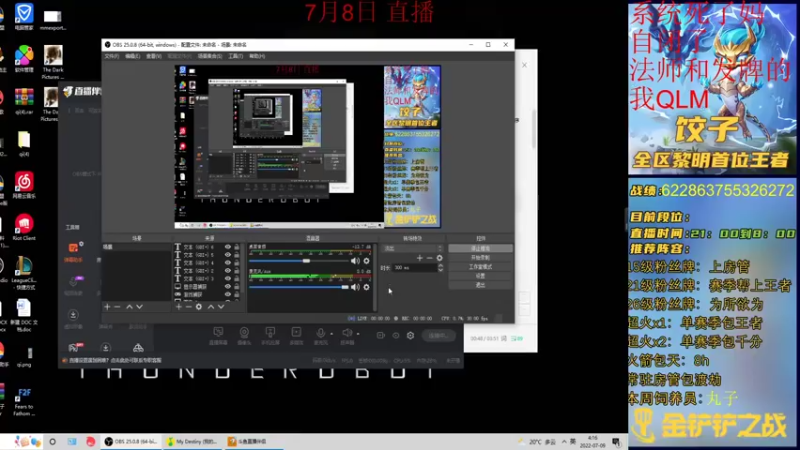Click the Mic/Aux volume slider
Viewport: 800px width, 450px height.
(x=298, y=287)
